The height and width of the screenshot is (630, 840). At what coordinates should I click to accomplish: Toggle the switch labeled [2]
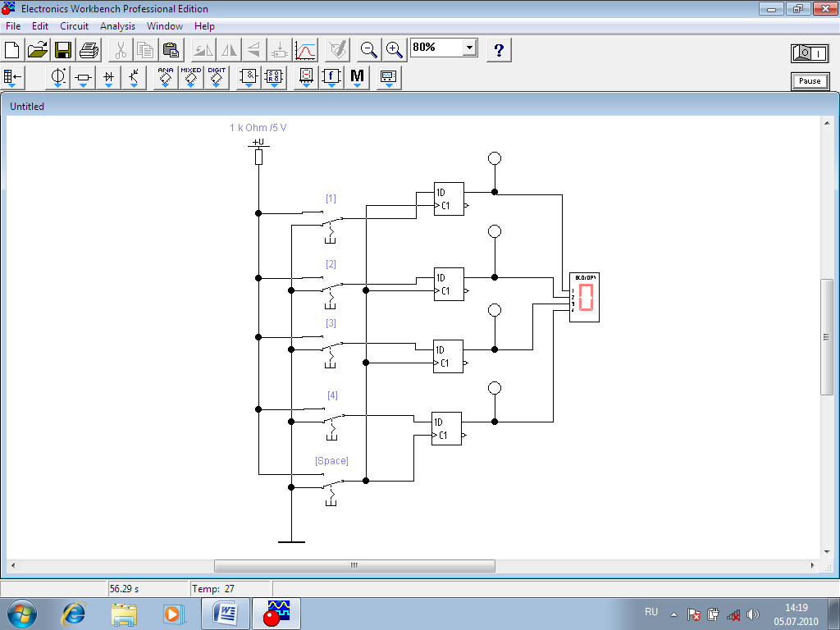(331, 291)
